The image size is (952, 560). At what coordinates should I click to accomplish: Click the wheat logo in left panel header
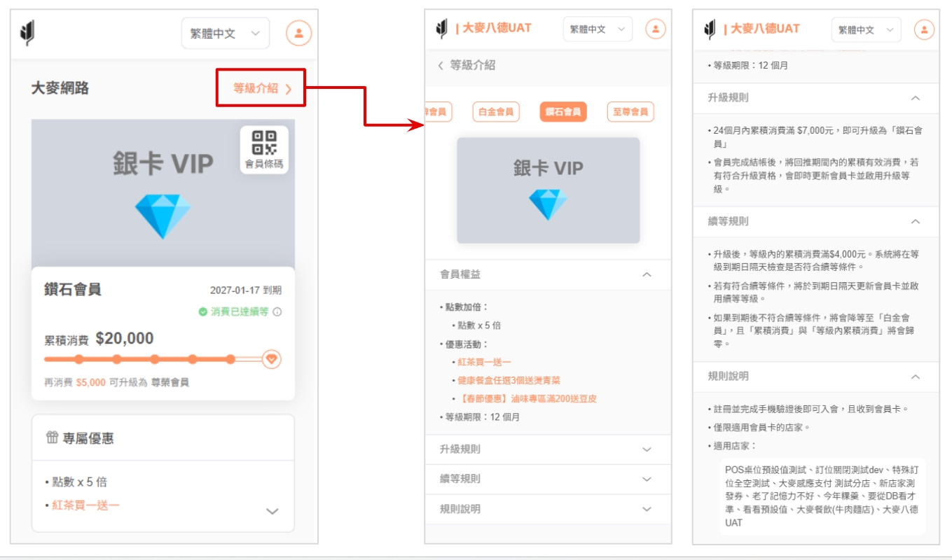point(27,33)
